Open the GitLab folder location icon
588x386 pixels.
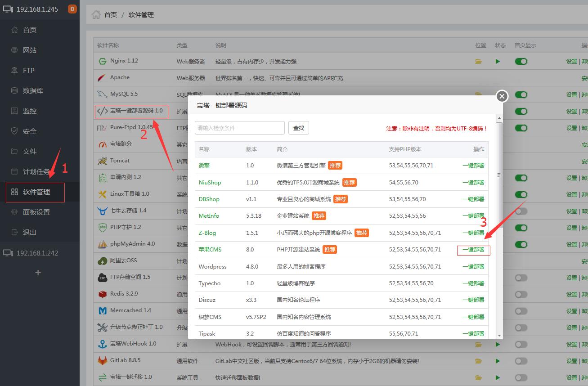pos(479,361)
